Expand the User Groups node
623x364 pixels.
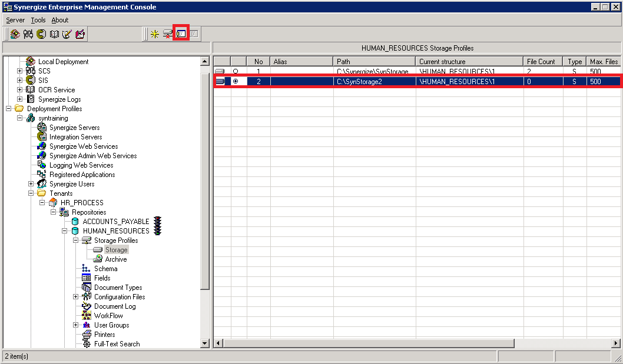pyautogui.click(x=75, y=325)
